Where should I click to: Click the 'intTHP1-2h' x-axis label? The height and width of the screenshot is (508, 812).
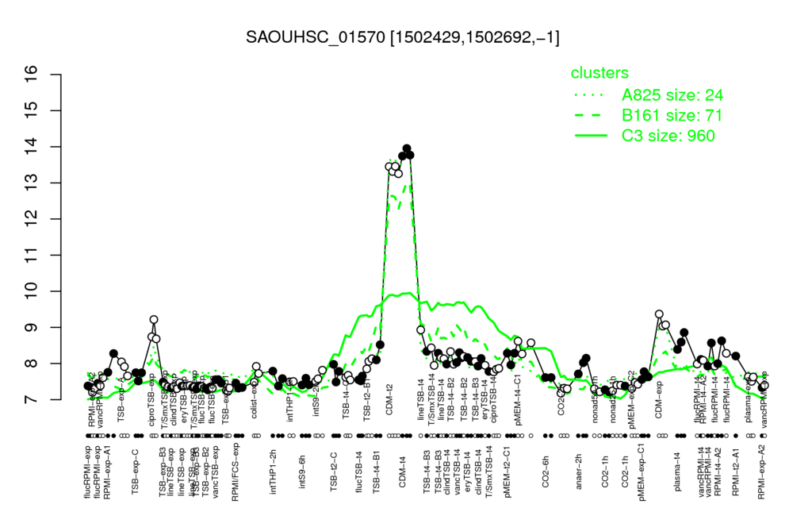pyautogui.click(x=273, y=473)
